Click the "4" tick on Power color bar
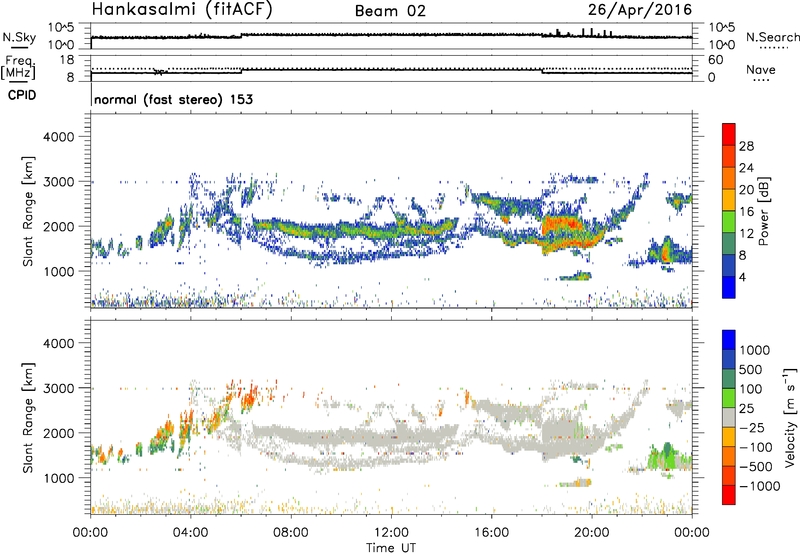The width and height of the screenshot is (800, 554). click(x=742, y=277)
